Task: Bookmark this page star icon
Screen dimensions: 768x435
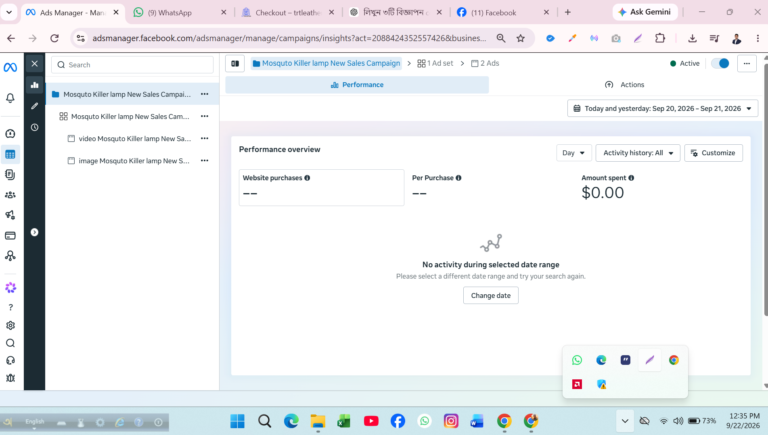Action: tap(521, 38)
